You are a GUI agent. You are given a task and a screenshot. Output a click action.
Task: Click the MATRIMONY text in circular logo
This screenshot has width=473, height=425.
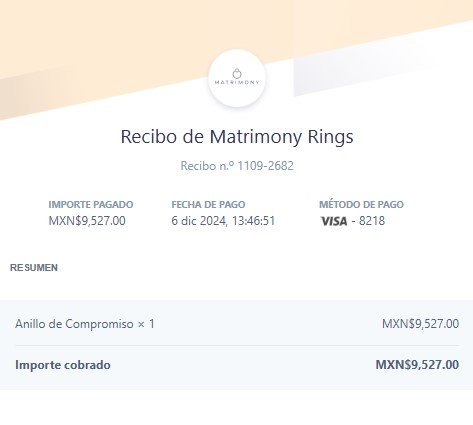[x=237, y=82]
